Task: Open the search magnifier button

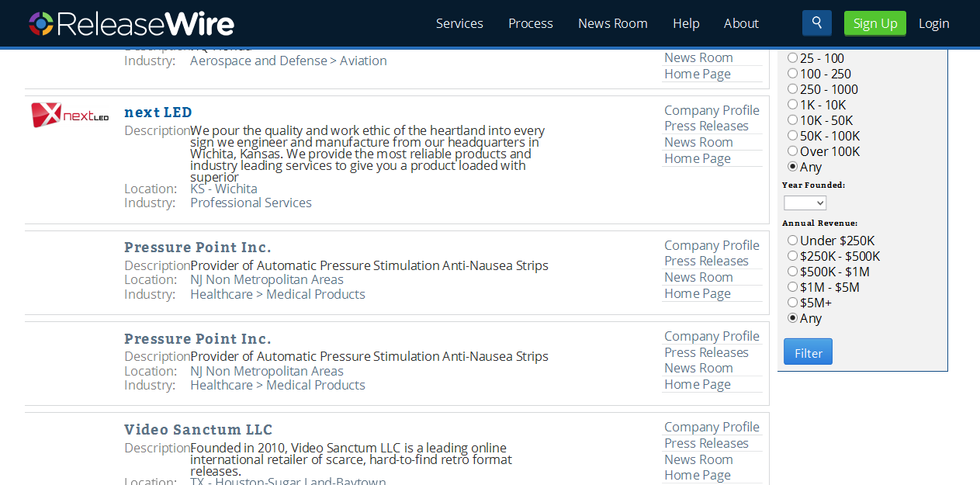Action: (816, 23)
